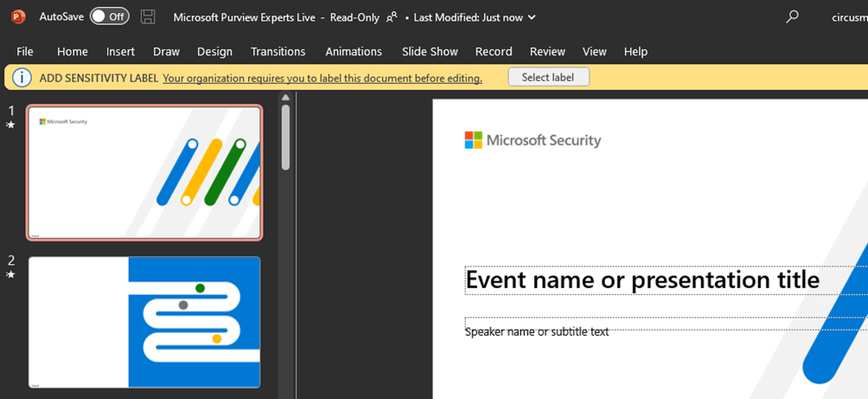Click the PowerPoint app icon in title bar
The width and height of the screenshot is (868, 399).
(x=18, y=16)
